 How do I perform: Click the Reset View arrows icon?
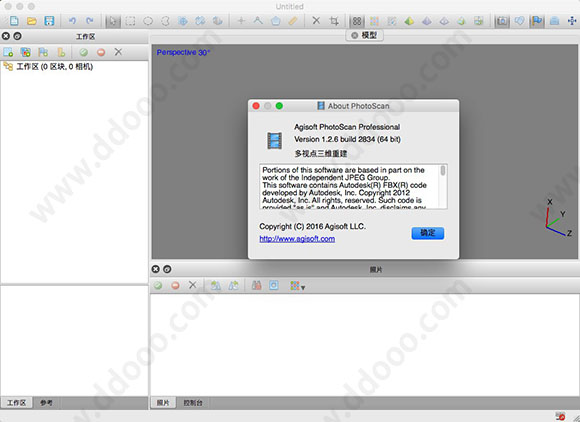click(572, 21)
